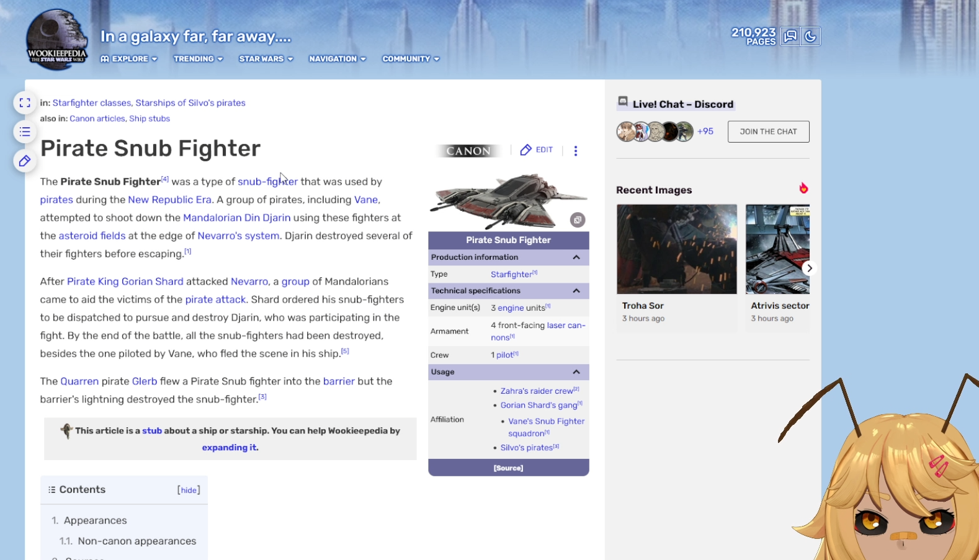Expand the full-width page view icon
This screenshot has width=979, height=560.
point(25,103)
